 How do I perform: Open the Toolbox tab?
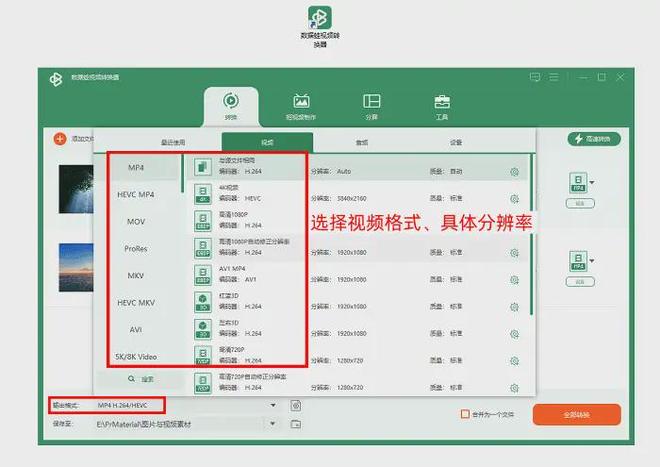coord(442,107)
